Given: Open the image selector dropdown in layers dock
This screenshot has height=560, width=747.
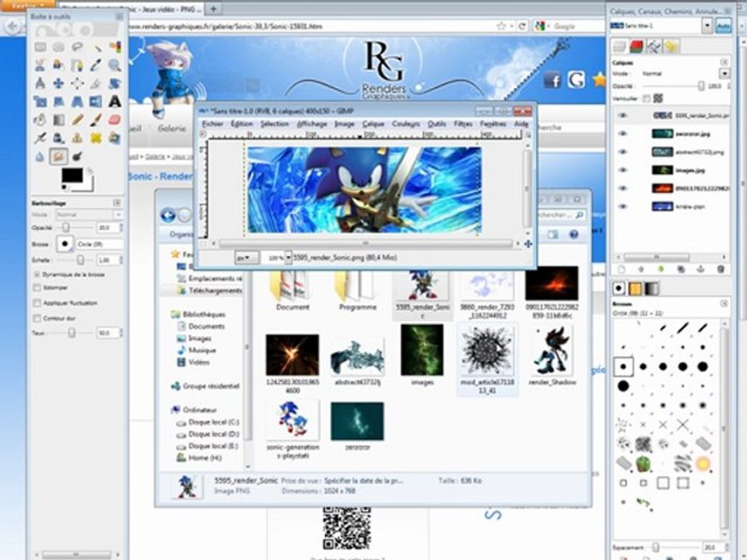Looking at the screenshot, I should 707,26.
